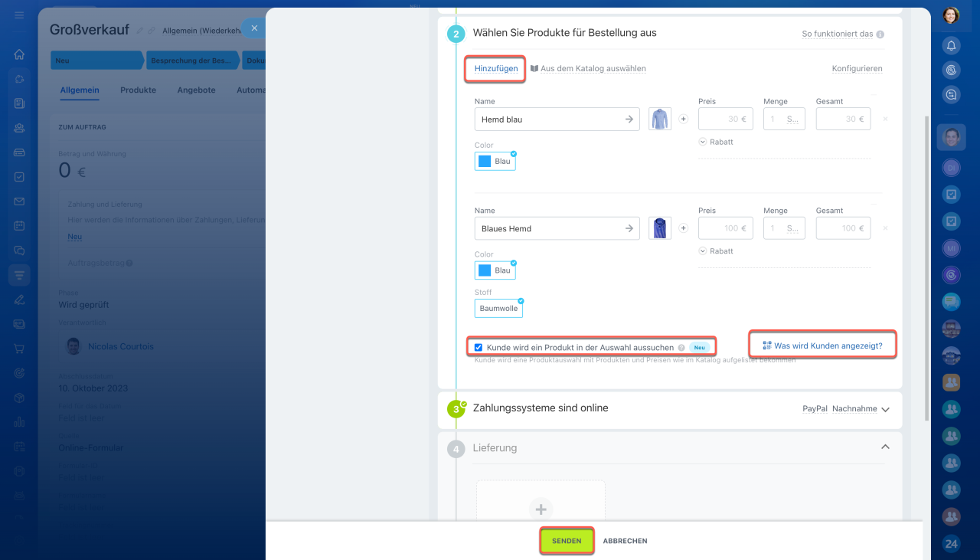Expand Rabatt for Blaues Hemd
Image resolution: width=980 pixels, height=560 pixels.
coord(716,251)
